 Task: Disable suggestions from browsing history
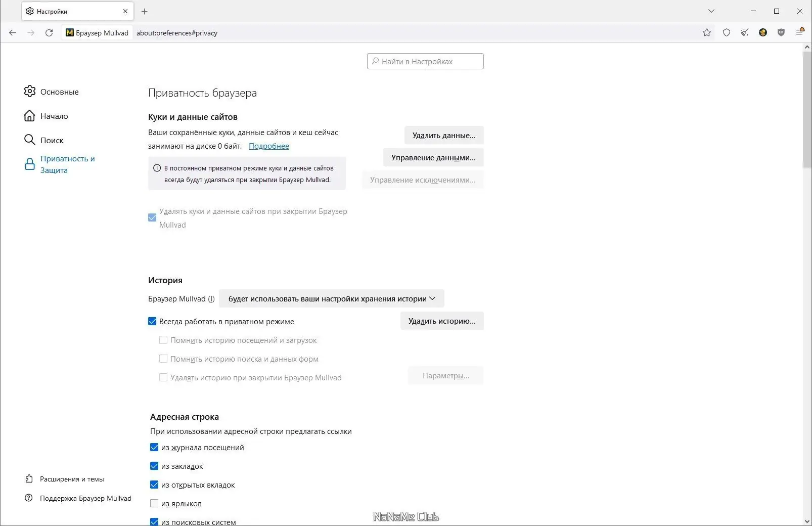tap(154, 447)
